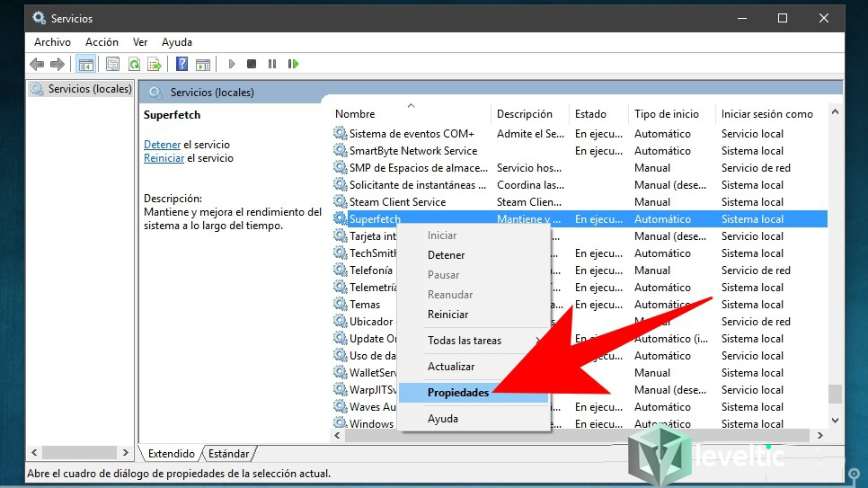Click the Detener el servicio link
The height and width of the screenshot is (488, 868).
coord(162,145)
